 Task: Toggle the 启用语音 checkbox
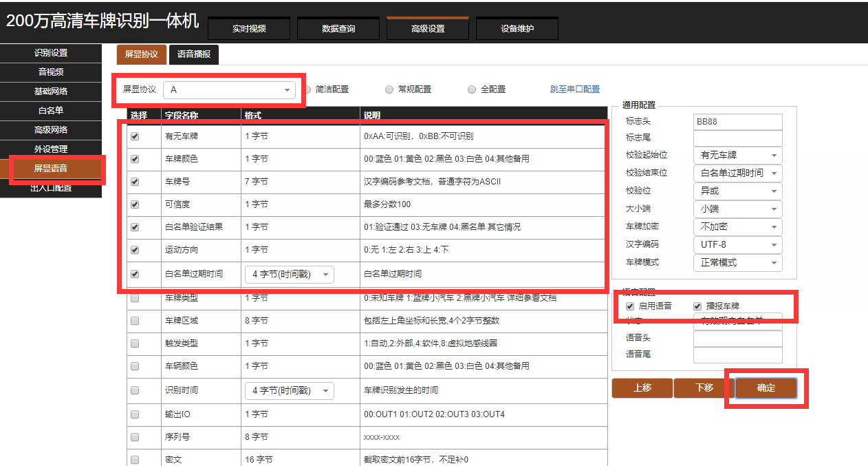coord(630,306)
